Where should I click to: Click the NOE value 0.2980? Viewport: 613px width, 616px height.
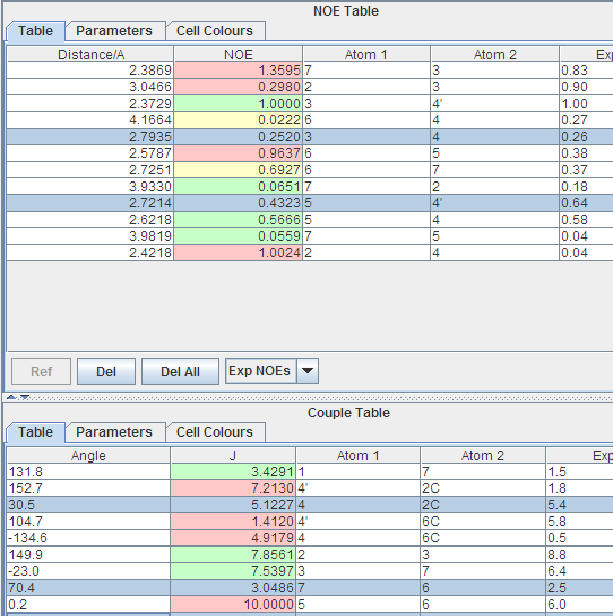coord(238,87)
